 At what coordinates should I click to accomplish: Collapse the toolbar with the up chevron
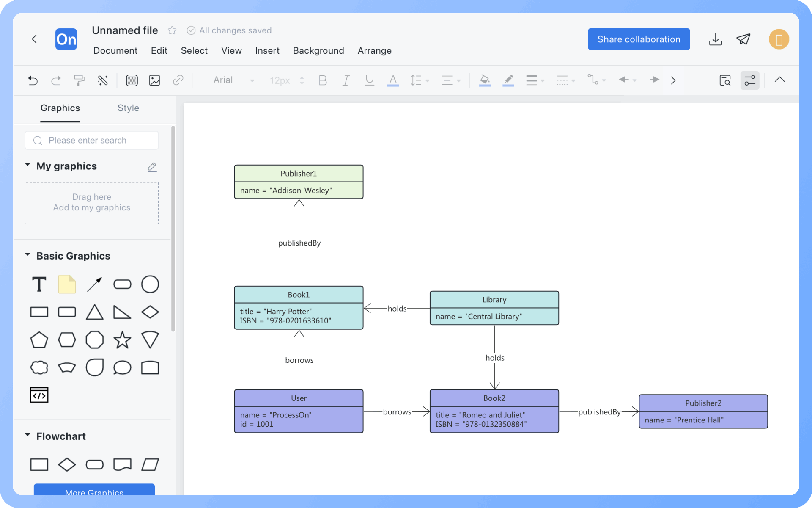pos(780,80)
